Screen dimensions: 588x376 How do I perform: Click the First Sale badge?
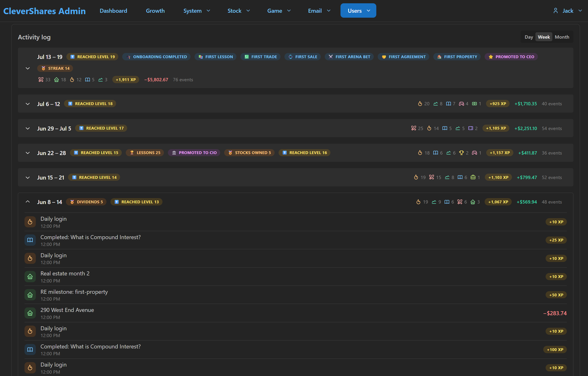pos(303,57)
